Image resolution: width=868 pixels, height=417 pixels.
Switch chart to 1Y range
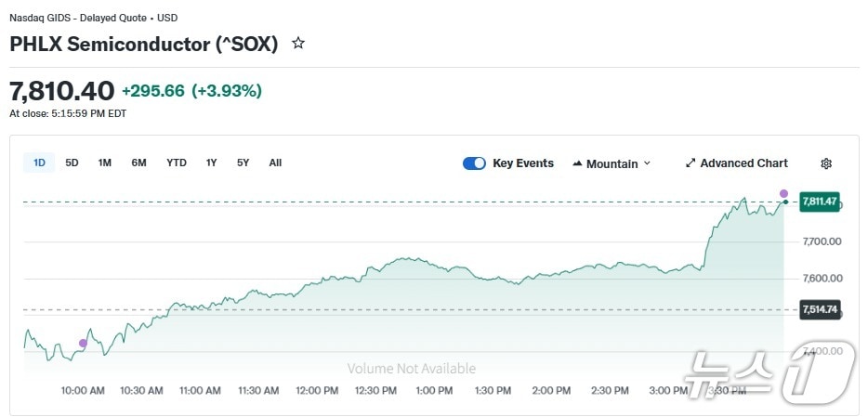pos(212,163)
